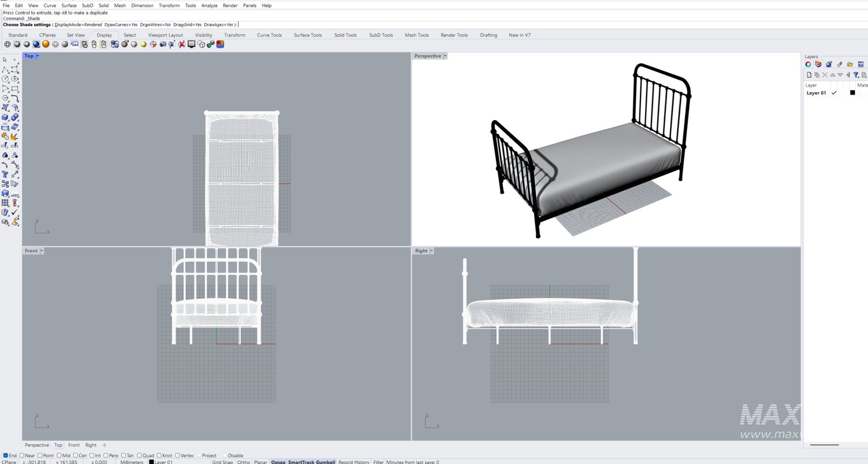This screenshot has height=464, width=868.
Task: Toggle Ortho mode in the status bar
Action: [x=244, y=462]
